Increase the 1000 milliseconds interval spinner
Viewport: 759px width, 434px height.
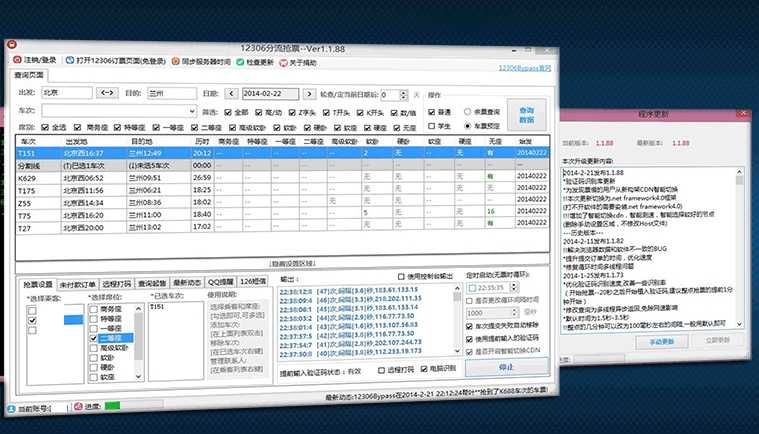(515, 310)
